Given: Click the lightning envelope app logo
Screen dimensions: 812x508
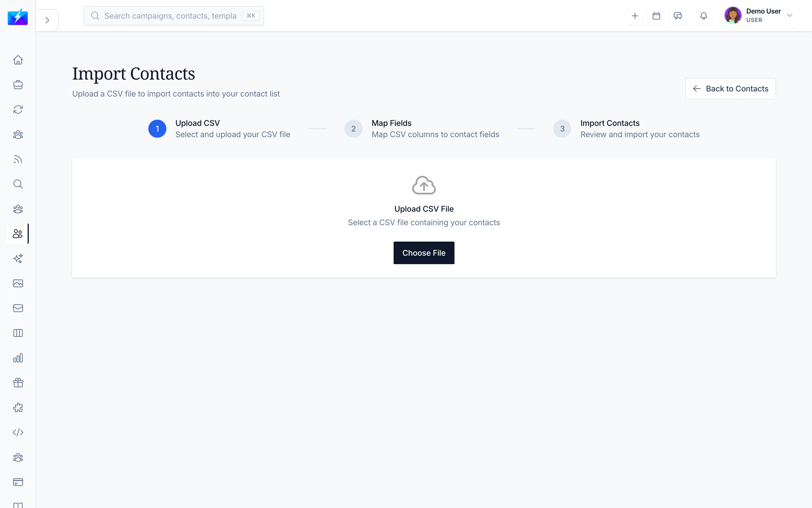Looking at the screenshot, I should 18,17.
